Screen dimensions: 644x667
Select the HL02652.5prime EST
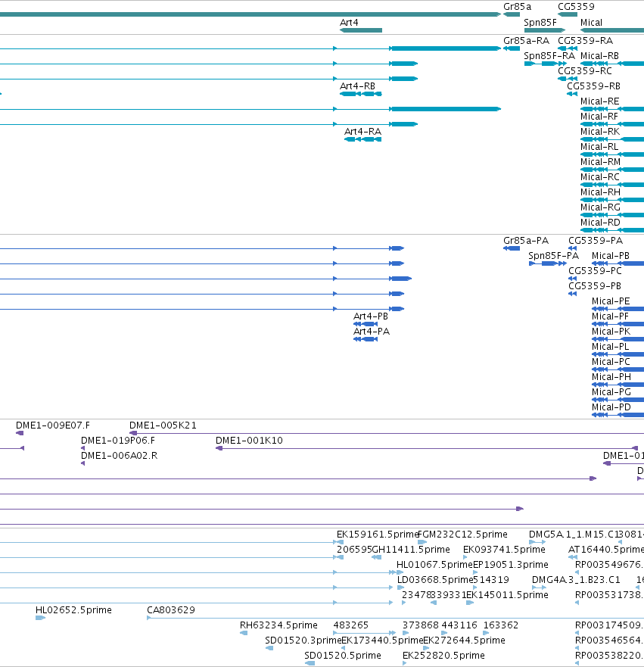(x=40, y=618)
